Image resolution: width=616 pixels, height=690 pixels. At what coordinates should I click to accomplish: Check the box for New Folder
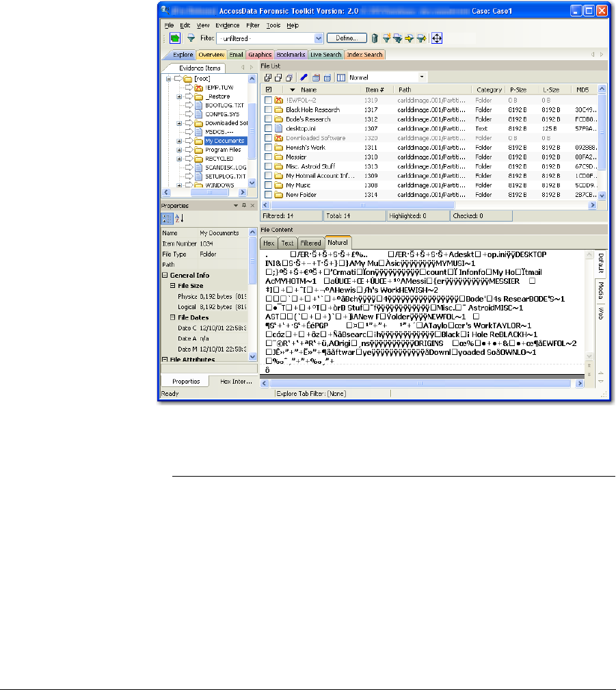pyautogui.click(x=268, y=194)
